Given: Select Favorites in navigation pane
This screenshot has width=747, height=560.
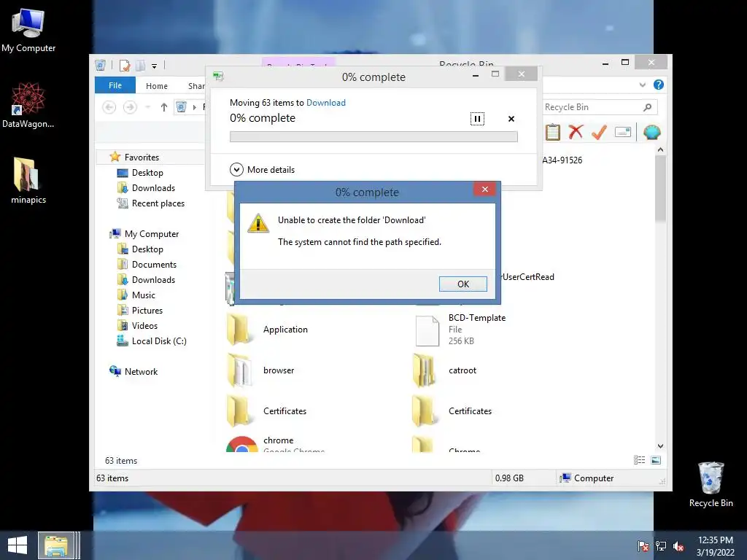Looking at the screenshot, I should (141, 157).
